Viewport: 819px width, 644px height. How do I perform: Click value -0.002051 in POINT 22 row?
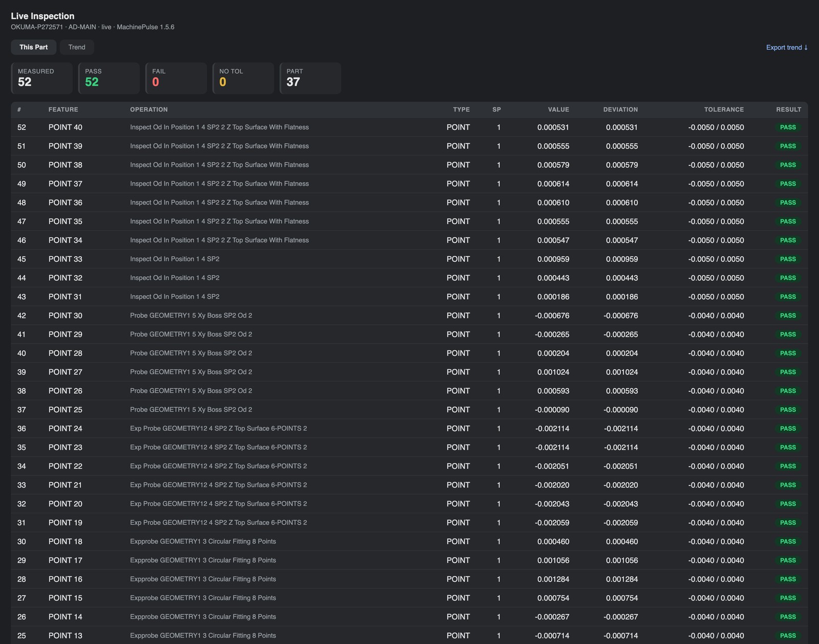pyautogui.click(x=552, y=466)
